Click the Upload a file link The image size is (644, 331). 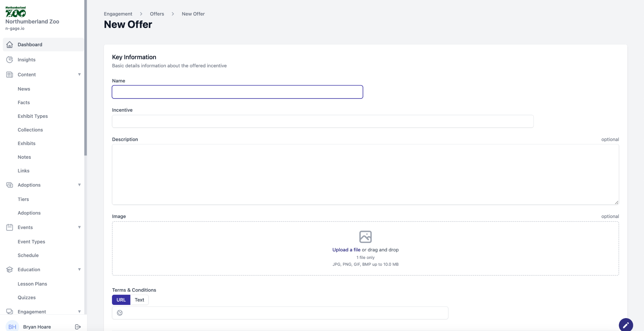coord(346,250)
